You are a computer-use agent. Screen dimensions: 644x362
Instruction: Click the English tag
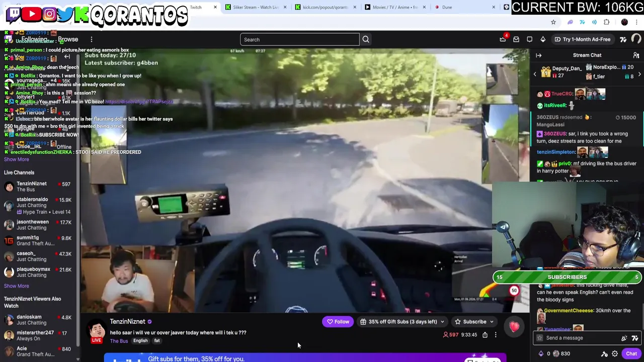pyautogui.click(x=140, y=341)
